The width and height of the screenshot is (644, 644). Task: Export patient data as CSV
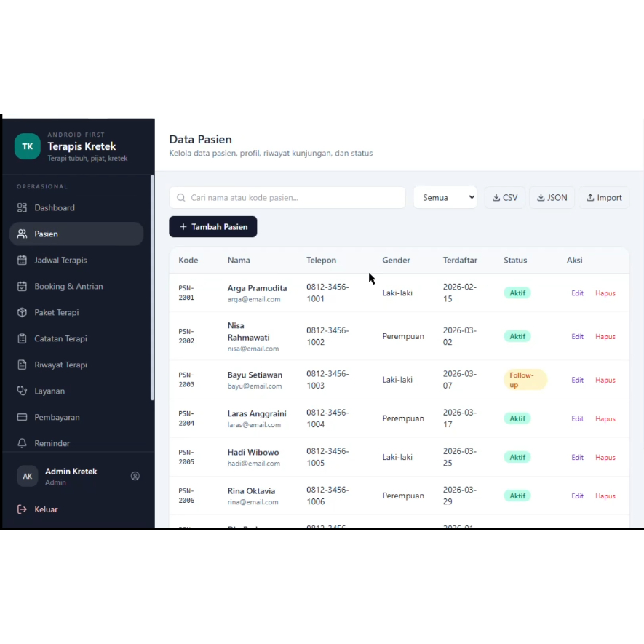click(x=505, y=197)
